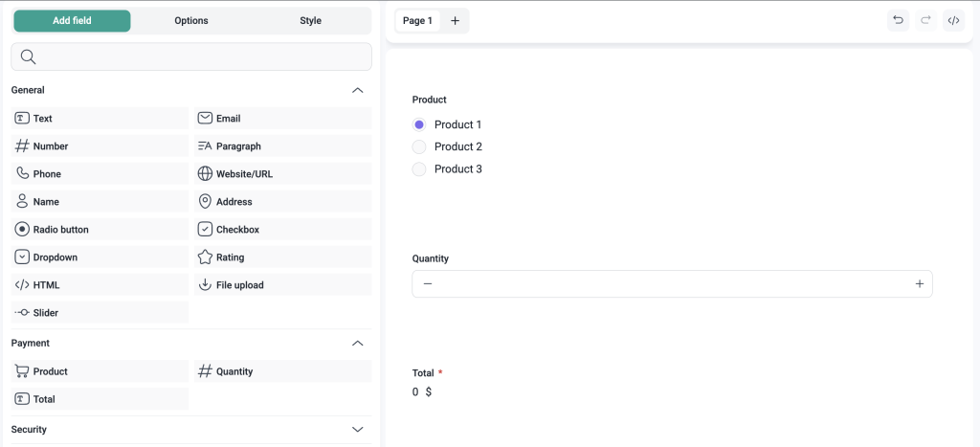Add a Rating field
The height and width of the screenshot is (447, 980).
tap(282, 257)
